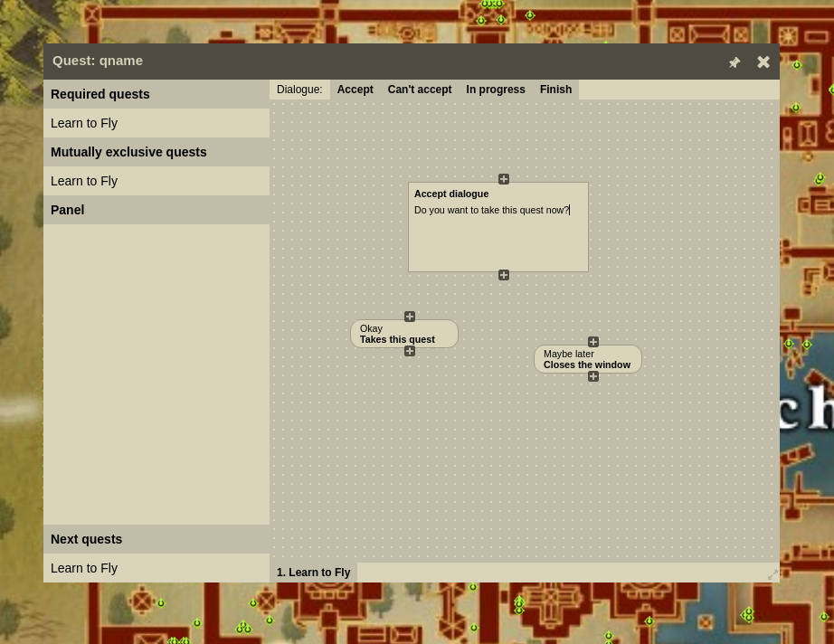Select Learn to Fly under Mutually exclusive quests
Image resolution: width=834 pixels, height=644 pixels.
click(x=84, y=181)
